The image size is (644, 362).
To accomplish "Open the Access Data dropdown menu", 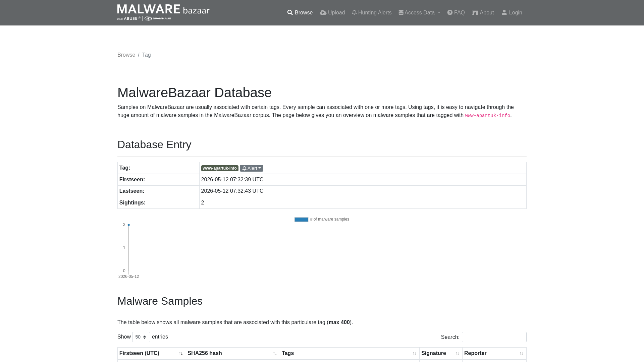I will (419, 13).
